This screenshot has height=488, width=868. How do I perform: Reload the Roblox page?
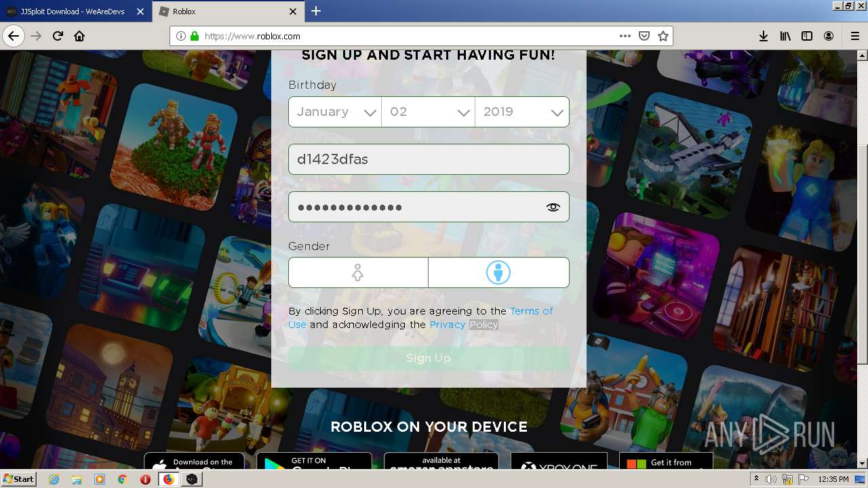(58, 36)
